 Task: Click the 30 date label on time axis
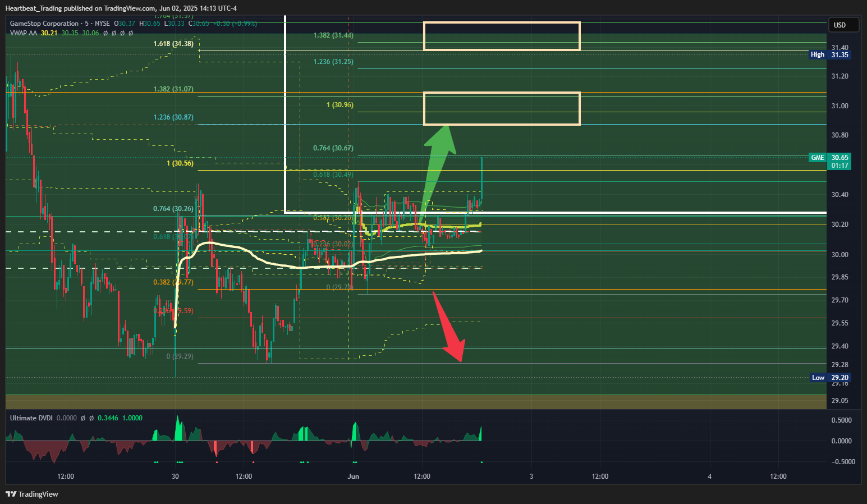click(x=175, y=476)
